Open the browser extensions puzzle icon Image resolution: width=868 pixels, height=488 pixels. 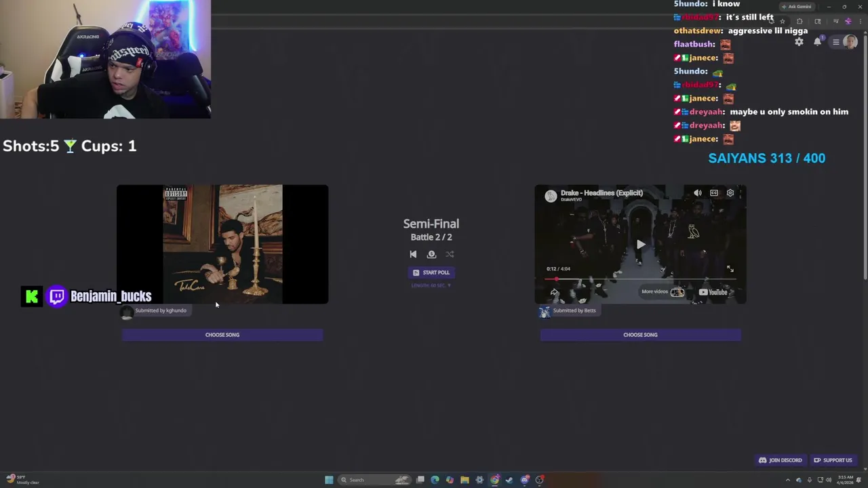pyautogui.click(x=800, y=21)
